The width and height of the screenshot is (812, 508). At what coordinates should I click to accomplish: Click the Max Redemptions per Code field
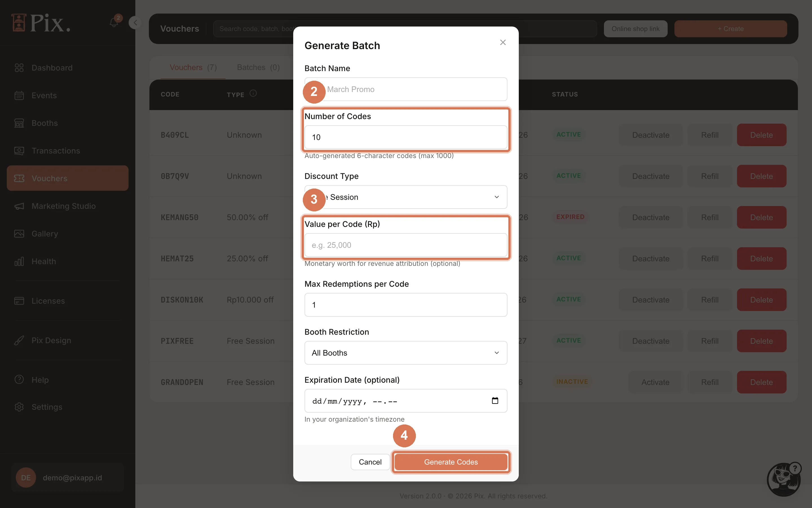406,305
